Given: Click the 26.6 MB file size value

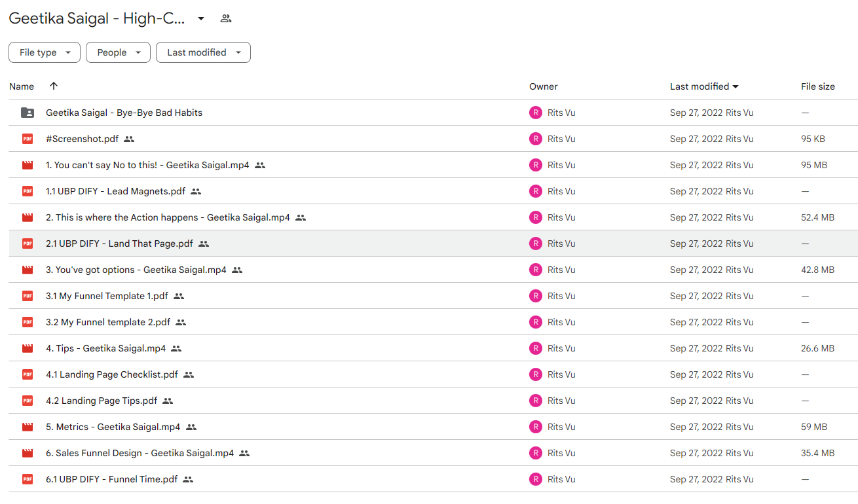Looking at the screenshot, I should [x=817, y=348].
